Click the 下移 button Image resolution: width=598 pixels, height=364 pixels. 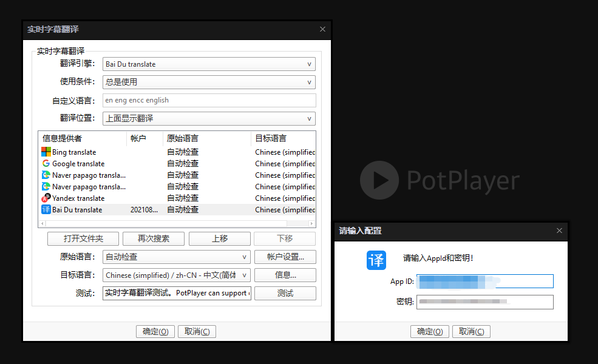(x=285, y=238)
